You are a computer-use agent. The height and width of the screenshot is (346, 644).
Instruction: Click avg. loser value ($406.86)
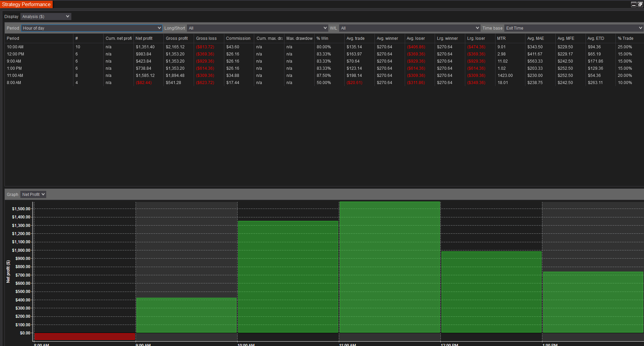[416, 47]
